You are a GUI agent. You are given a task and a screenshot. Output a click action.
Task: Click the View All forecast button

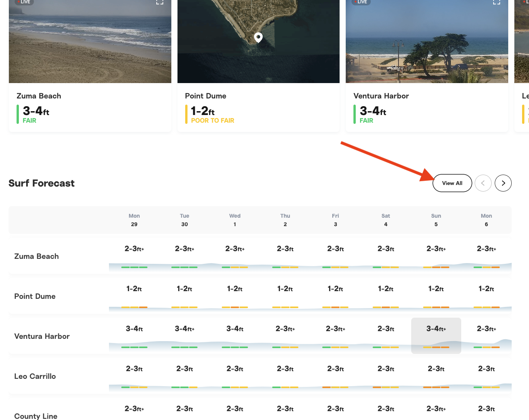point(452,183)
